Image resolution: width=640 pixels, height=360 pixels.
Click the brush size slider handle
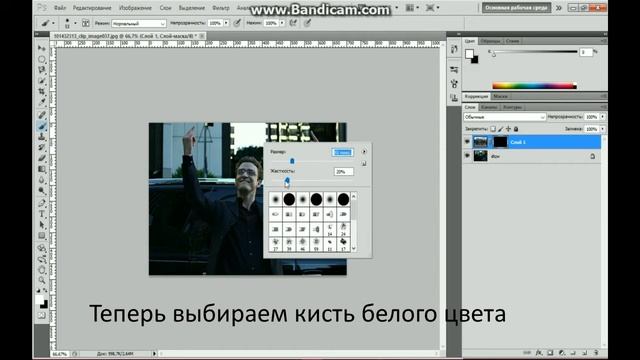[x=292, y=161]
